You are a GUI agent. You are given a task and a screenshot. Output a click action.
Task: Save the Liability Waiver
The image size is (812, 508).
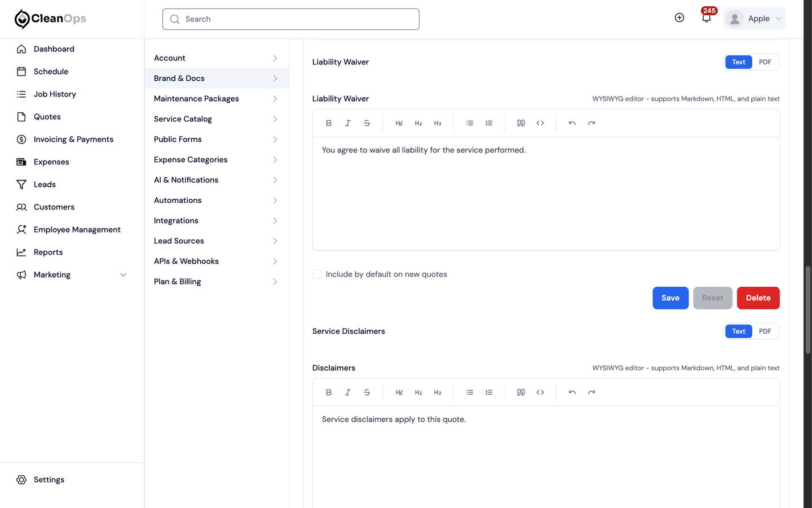pyautogui.click(x=670, y=298)
